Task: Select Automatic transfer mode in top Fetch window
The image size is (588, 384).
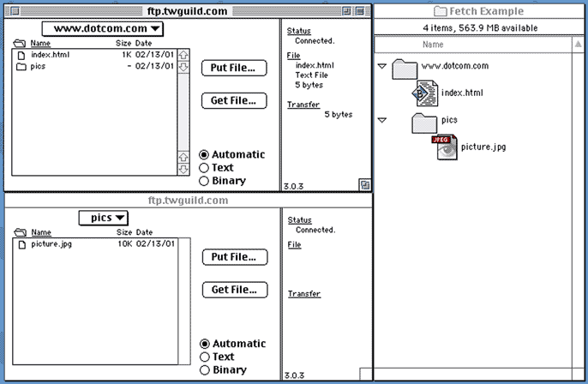Action: (204, 154)
